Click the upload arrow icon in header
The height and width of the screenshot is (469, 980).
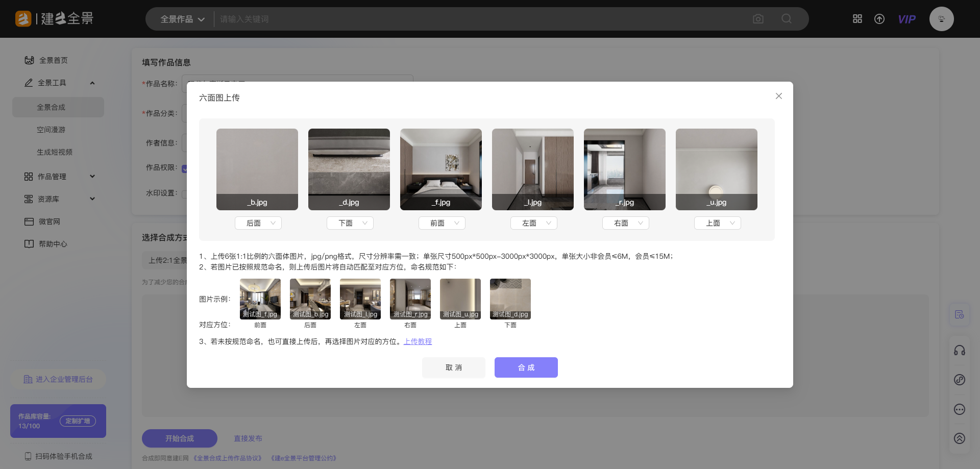879,19
